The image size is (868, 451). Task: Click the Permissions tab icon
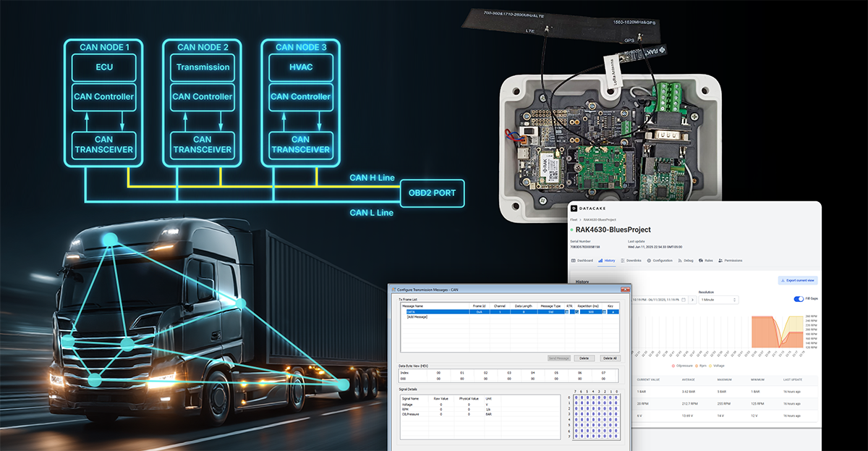720,261
